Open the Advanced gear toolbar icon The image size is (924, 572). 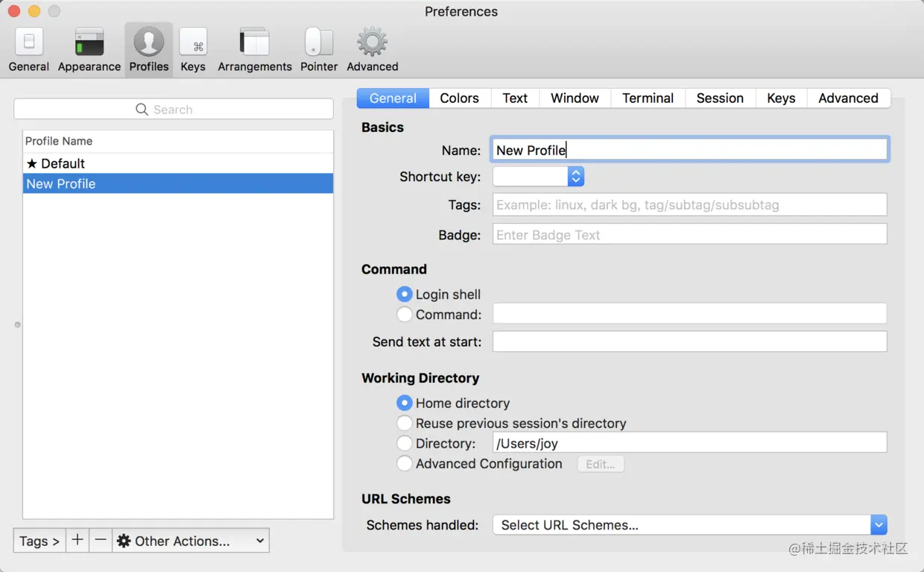point(372,43)
